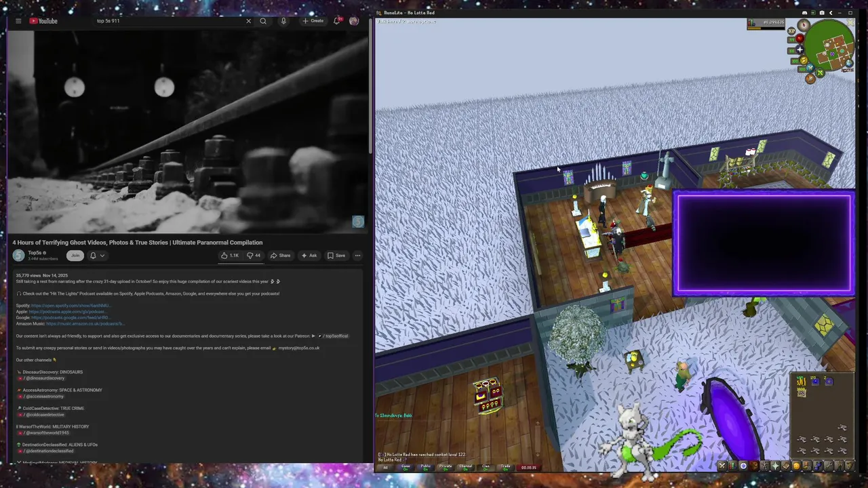Open the Worn Equipment tab icon
The height and width of the screenshot is (488, 868).
(765, 466)
